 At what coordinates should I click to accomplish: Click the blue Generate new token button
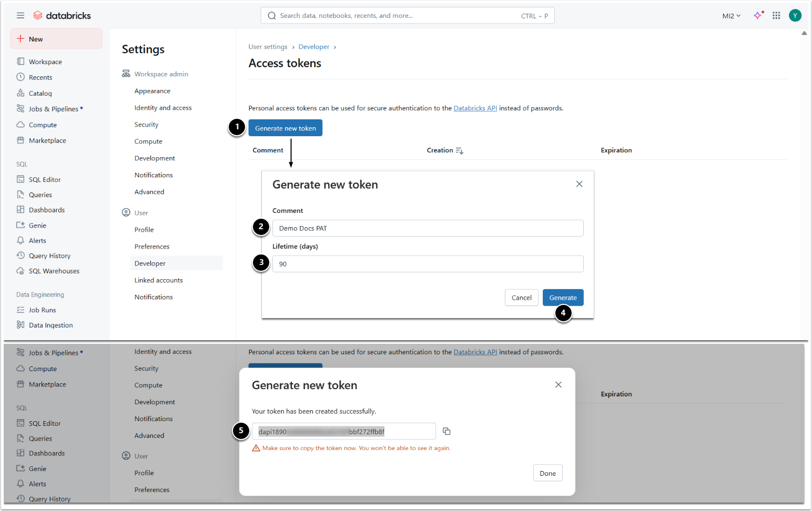pyautogui.click(x=286, y=128)
